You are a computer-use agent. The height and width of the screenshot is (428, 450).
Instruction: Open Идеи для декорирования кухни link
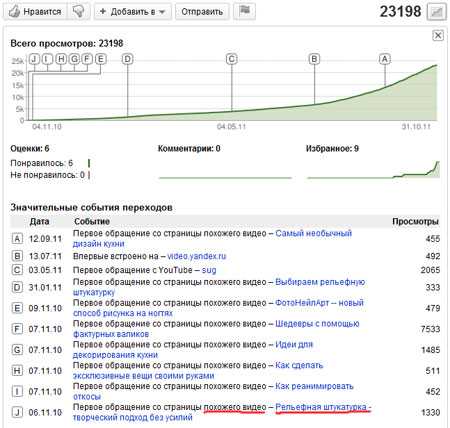(193, 350)
